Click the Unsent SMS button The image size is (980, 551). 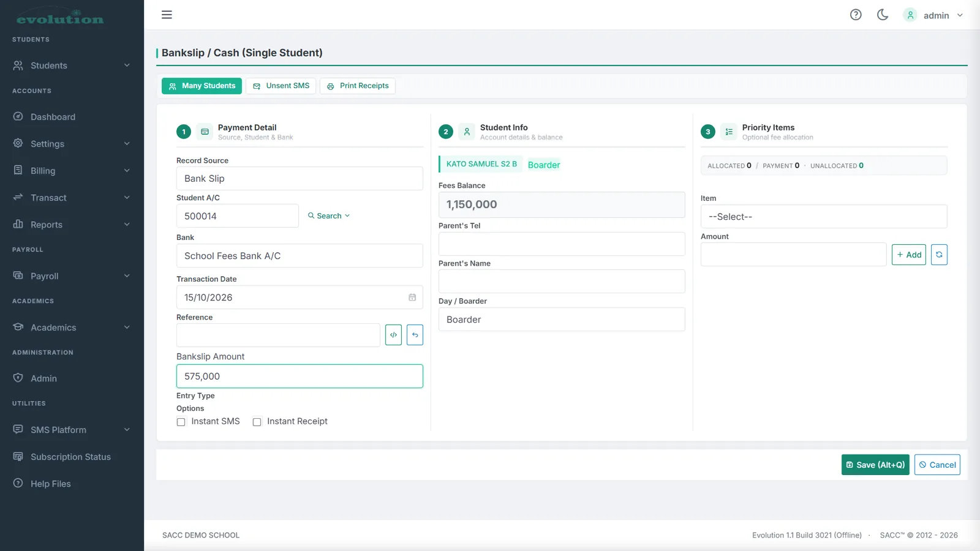(281, 86)
